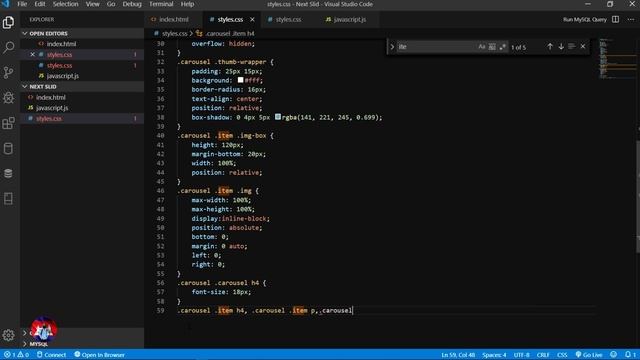Open the Selection menu
Image resolution: width=640 pixels, height=360 pixels.
[65, 4]
